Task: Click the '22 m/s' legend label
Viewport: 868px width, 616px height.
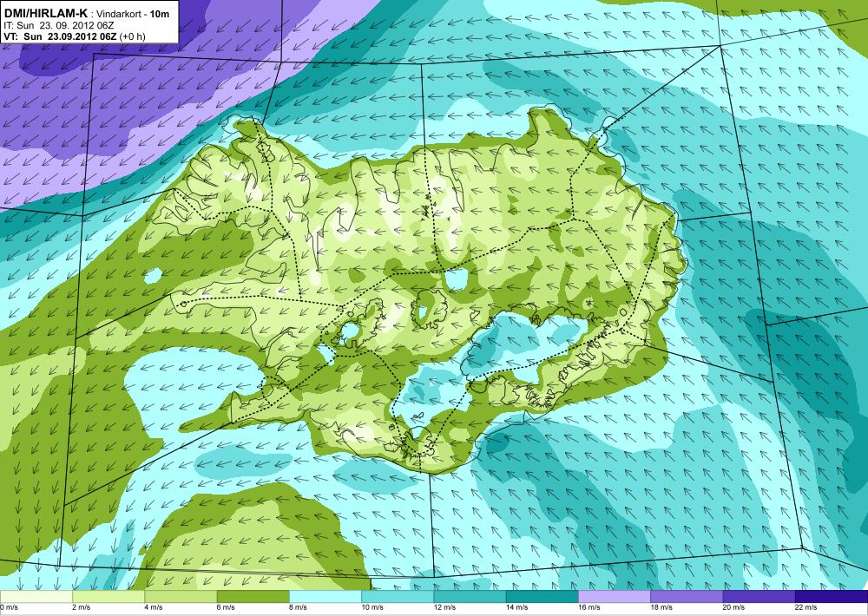Action: pos(806,607)
